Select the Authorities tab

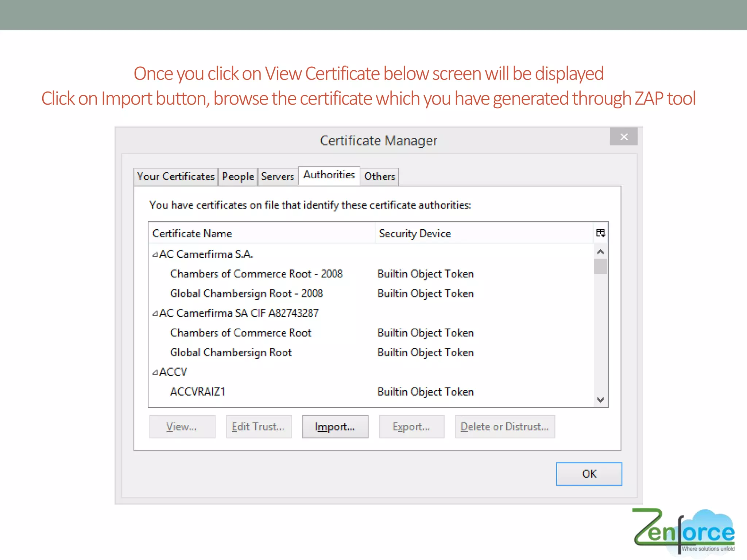329,175
